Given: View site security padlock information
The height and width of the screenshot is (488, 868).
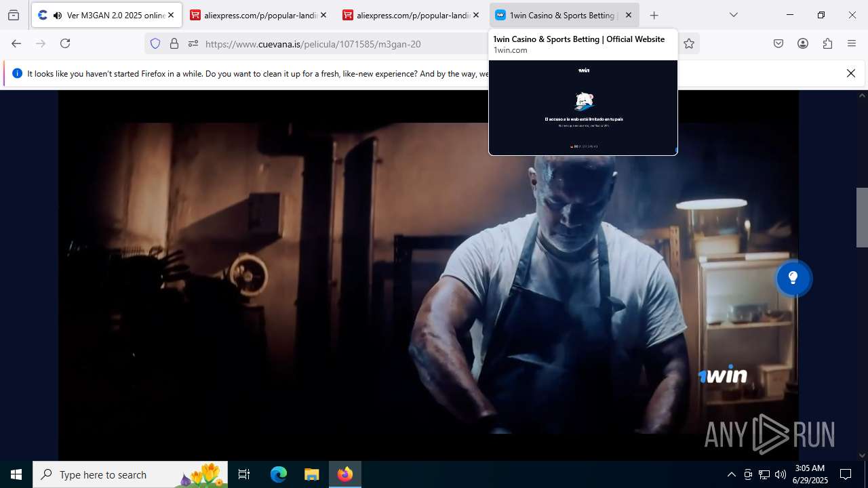Looking at the screenshot, I should tap(174, 43).
